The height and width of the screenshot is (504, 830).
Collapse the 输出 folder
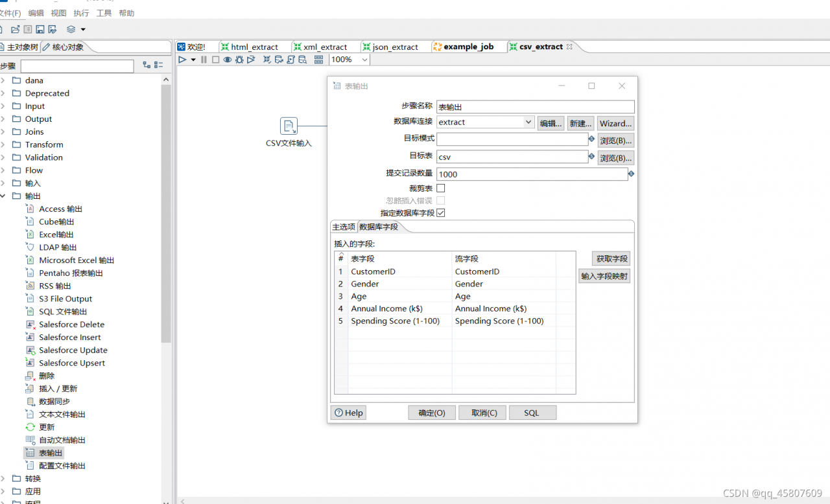tap(3, 196)
